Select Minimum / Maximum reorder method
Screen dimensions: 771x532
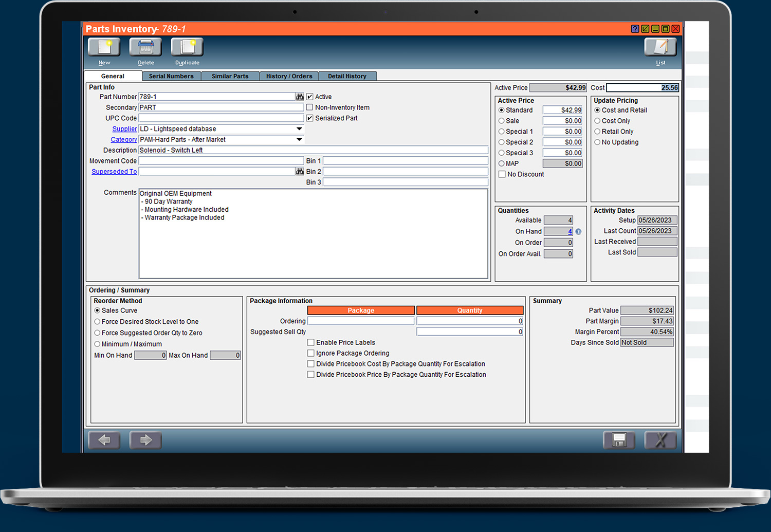[97, 344]
